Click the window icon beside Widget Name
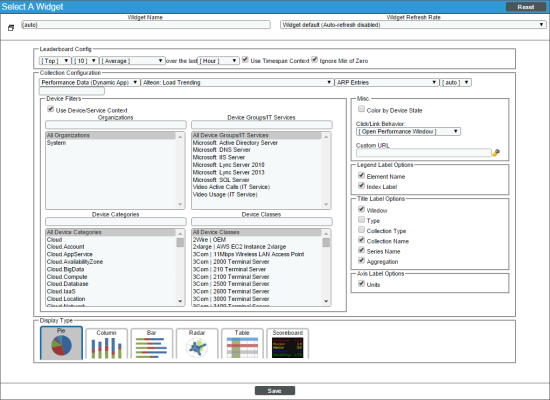 (x=11, y=28)
